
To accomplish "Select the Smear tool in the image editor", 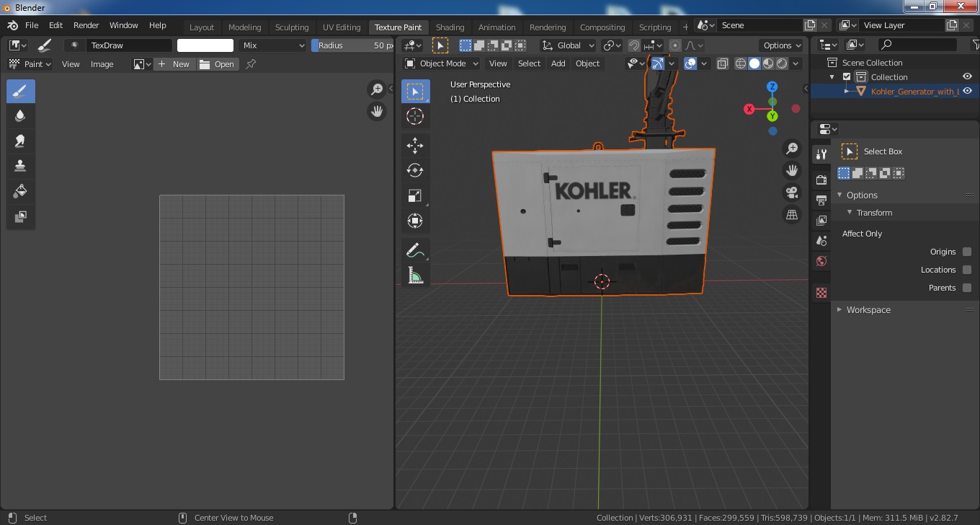I will 21,141.
